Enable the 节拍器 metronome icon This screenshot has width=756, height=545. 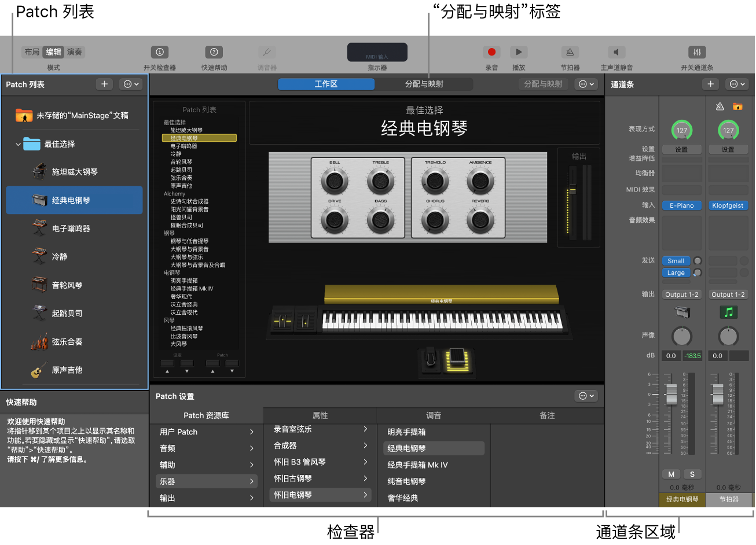570,51
